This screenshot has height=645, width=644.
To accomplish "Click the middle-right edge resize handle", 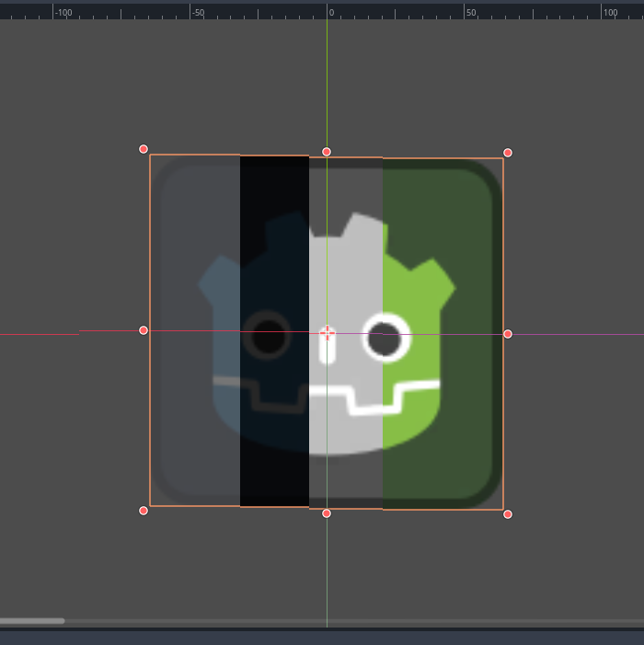I will [508, 334].
